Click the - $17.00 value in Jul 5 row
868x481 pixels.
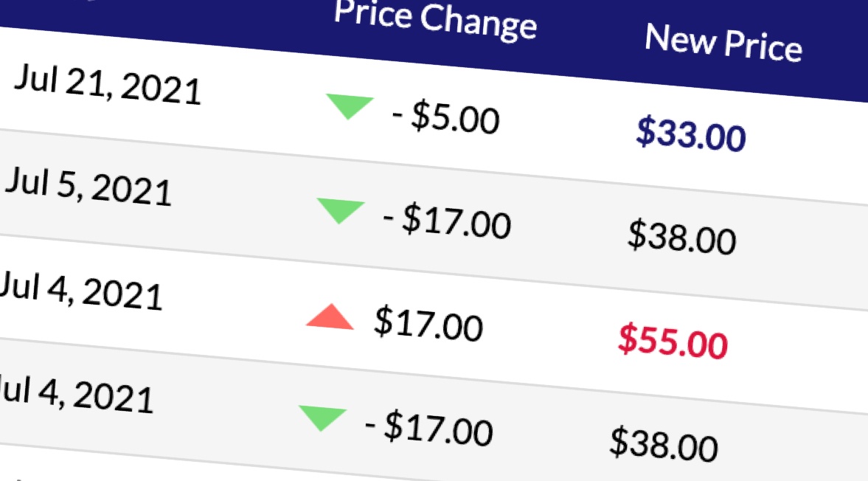446,221
